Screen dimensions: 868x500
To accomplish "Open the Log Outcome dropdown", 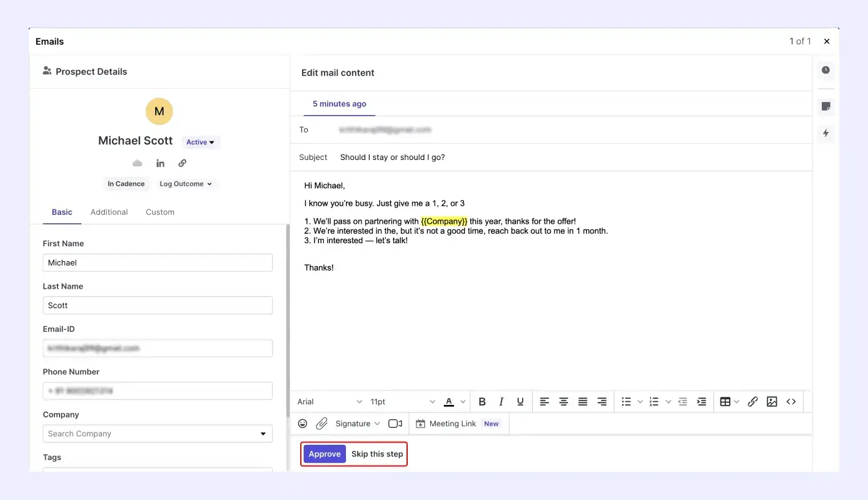I will (186, 184).
